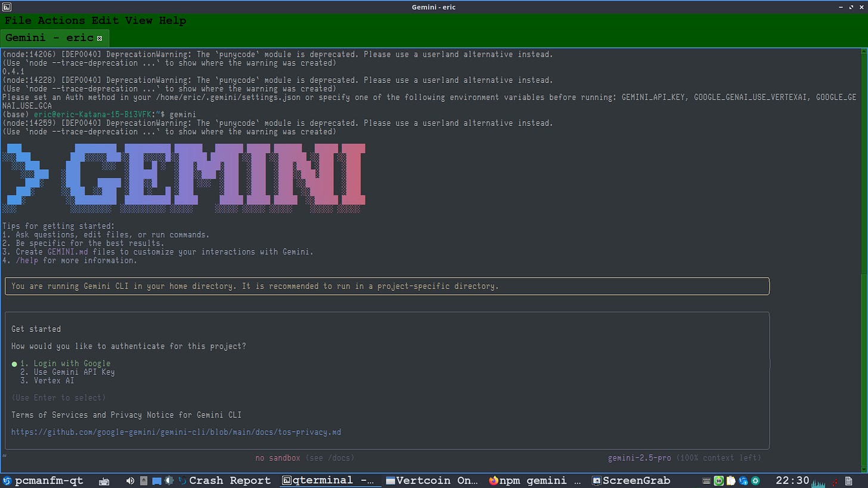Click the '/help' command text

27,260
